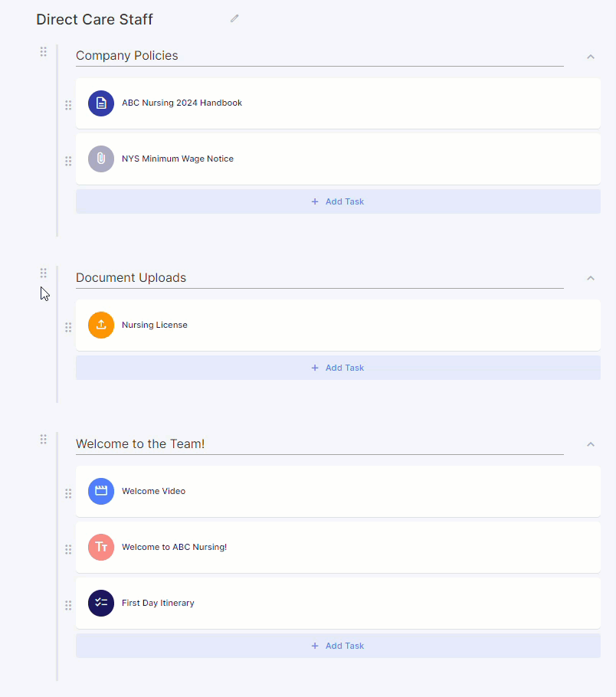Click the NYS Minimum Wage Notice paperclip icon
This screenshot has width=616, height=697.
(101, 159)
